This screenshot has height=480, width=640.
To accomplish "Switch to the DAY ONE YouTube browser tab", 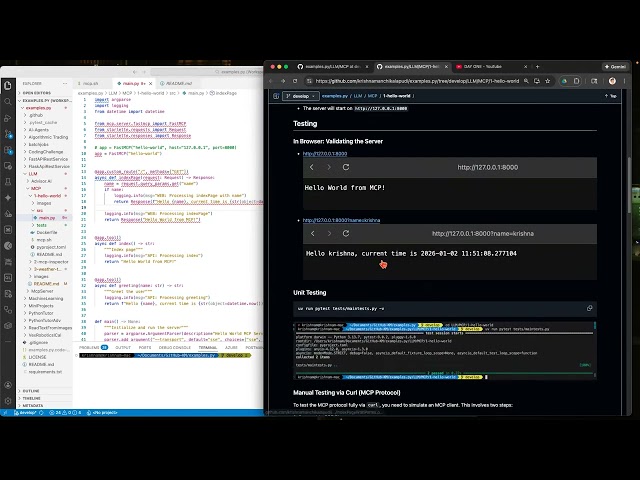I will pyautogui.click(x=490, y=67).
